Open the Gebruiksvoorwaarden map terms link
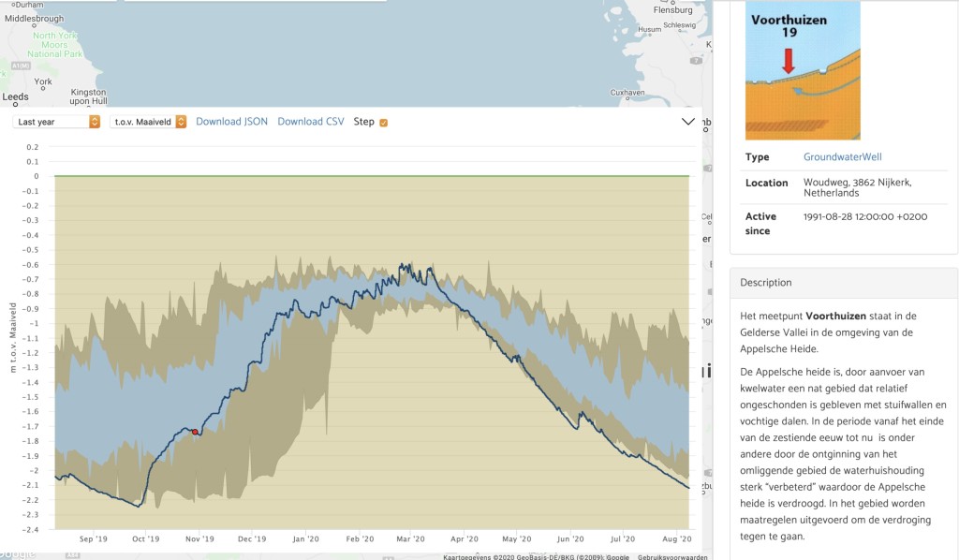 coord(672,557)
